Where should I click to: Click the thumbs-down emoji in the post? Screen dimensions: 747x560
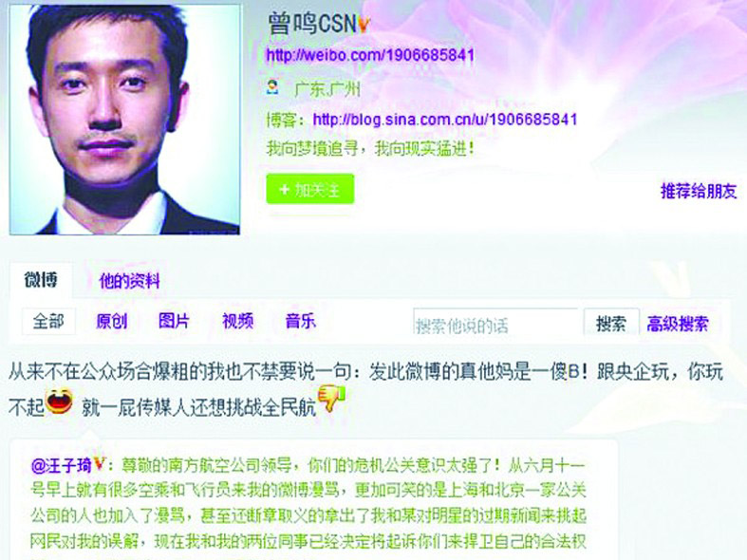click(330, 399)
